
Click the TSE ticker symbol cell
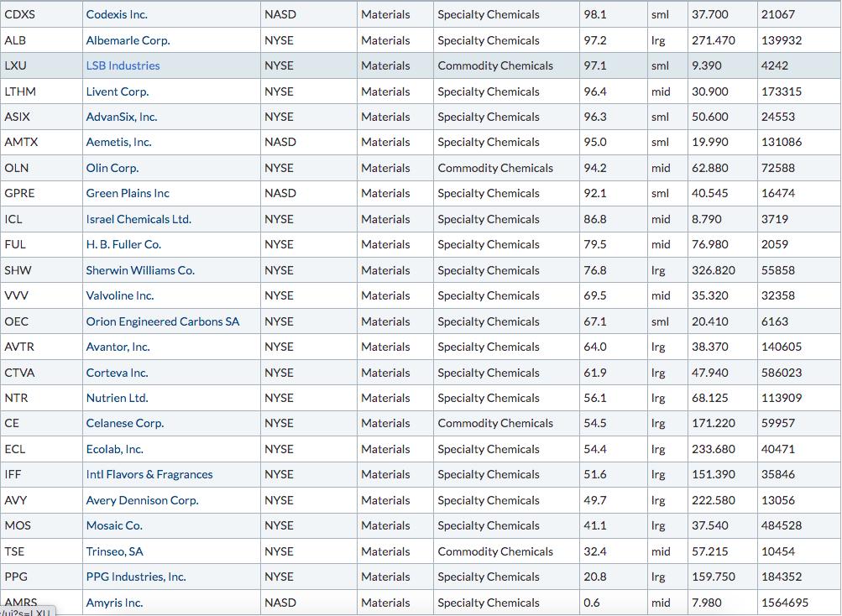coord(41,551)
